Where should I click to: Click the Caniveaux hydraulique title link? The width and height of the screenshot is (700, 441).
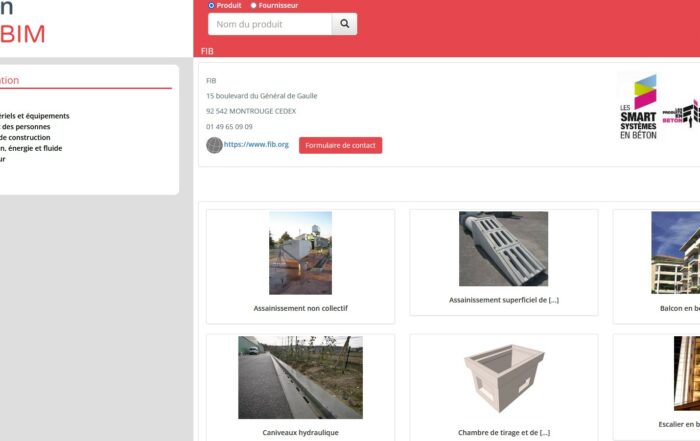point(300,432)
